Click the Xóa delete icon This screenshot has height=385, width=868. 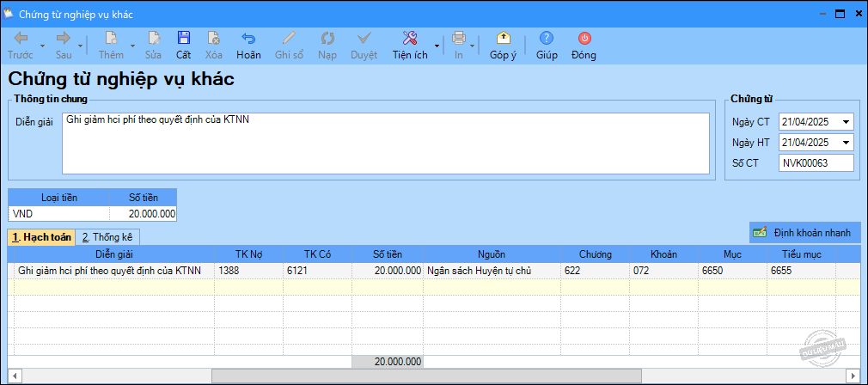pos(214,38)
